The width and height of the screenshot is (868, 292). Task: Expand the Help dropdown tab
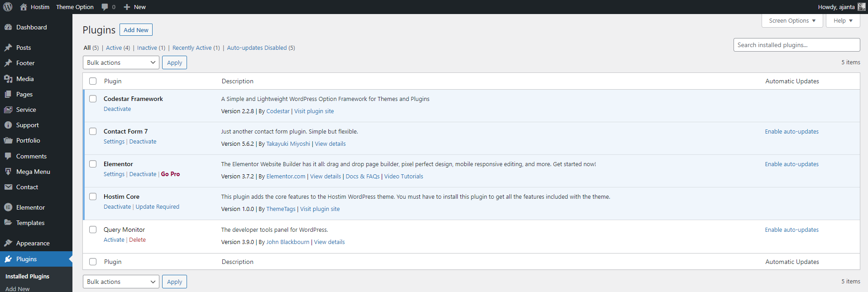click(843, 21)
